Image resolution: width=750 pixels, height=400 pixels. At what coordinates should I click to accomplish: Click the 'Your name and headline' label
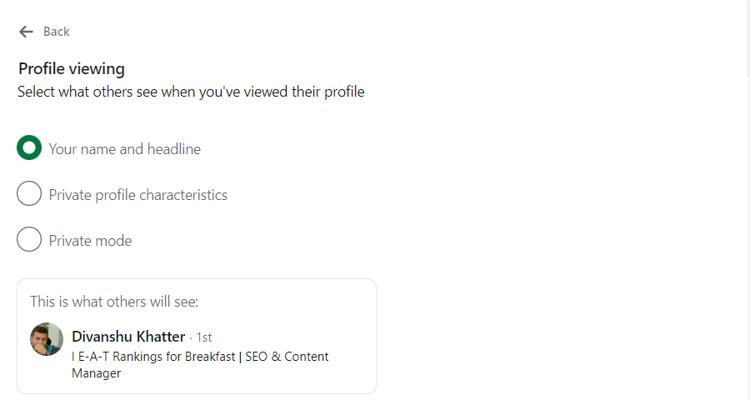(125, 149)
